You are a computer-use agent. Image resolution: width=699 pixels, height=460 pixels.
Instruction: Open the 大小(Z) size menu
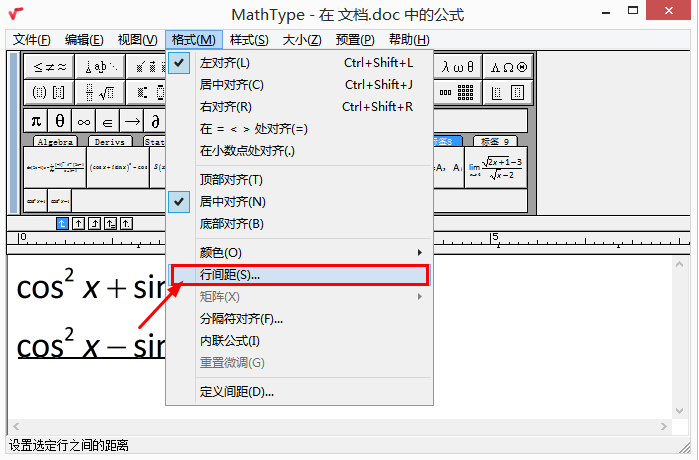tap(302, 40)
